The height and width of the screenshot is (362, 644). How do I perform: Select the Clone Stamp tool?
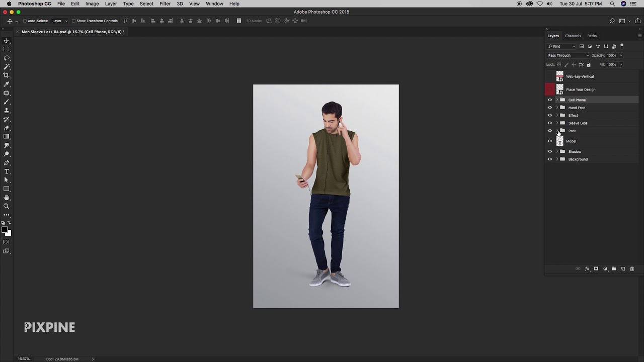[x=7, y=110]
